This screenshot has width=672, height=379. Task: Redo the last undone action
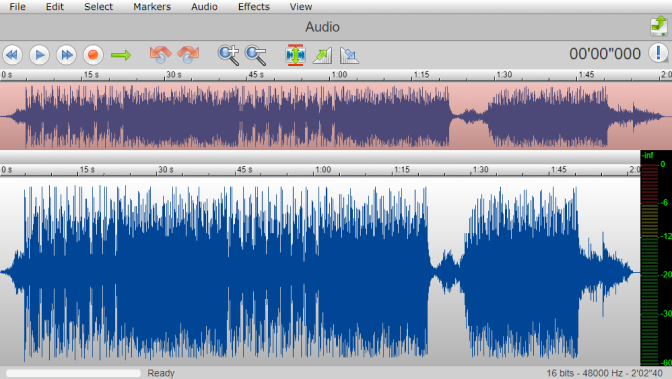click(188, 54)
